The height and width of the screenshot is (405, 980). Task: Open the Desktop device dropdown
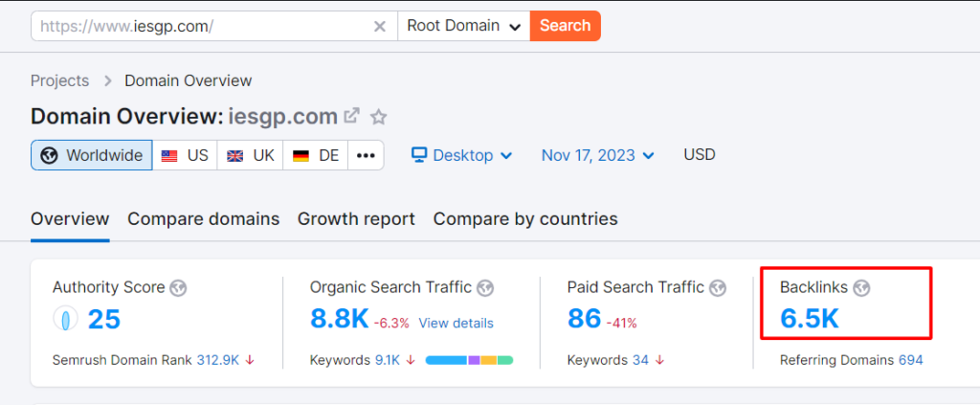(462, 155)
